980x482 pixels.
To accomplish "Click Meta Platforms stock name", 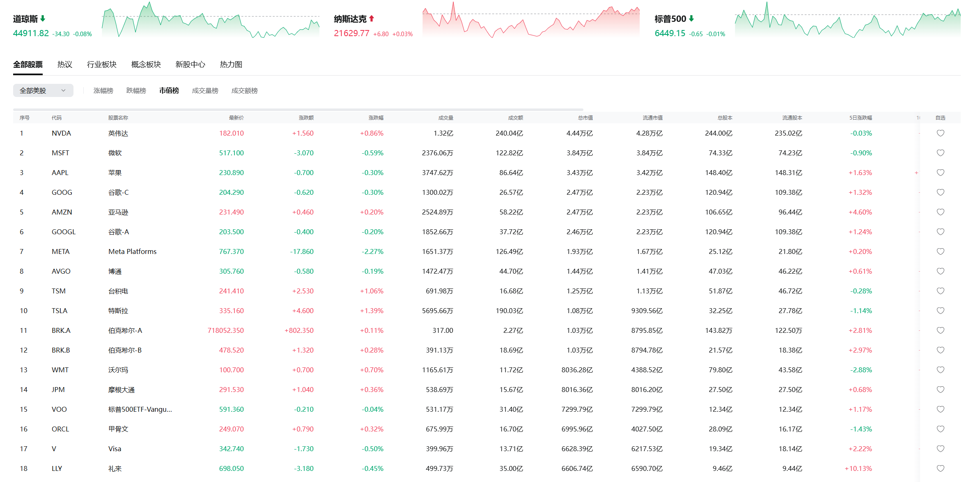I will point(133,251).
